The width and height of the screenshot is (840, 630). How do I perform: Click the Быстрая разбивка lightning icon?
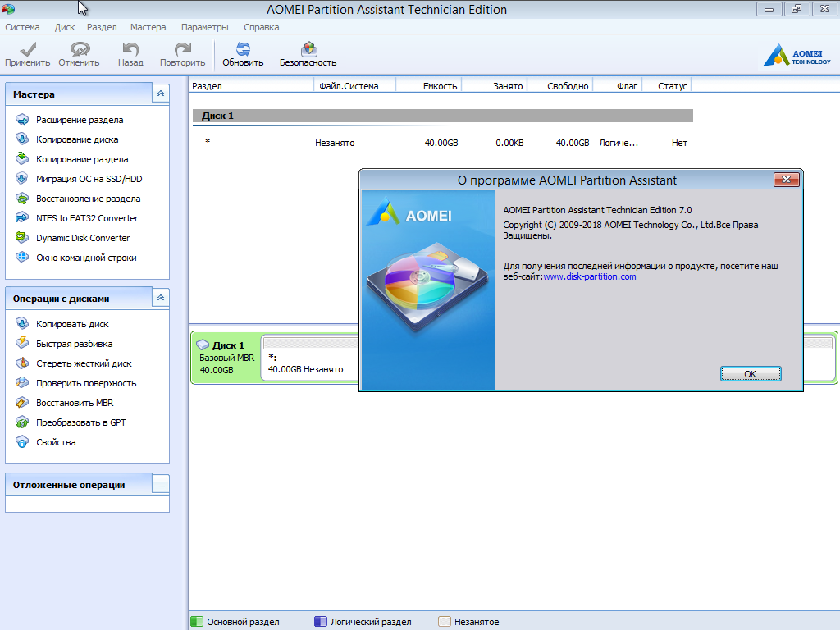(x=22, y=343)
